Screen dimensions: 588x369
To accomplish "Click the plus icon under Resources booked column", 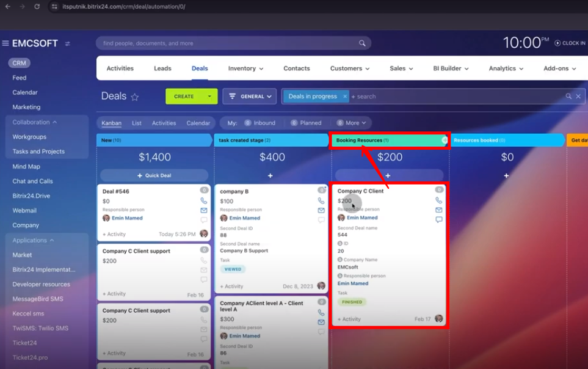I will (x=506, y=176).
